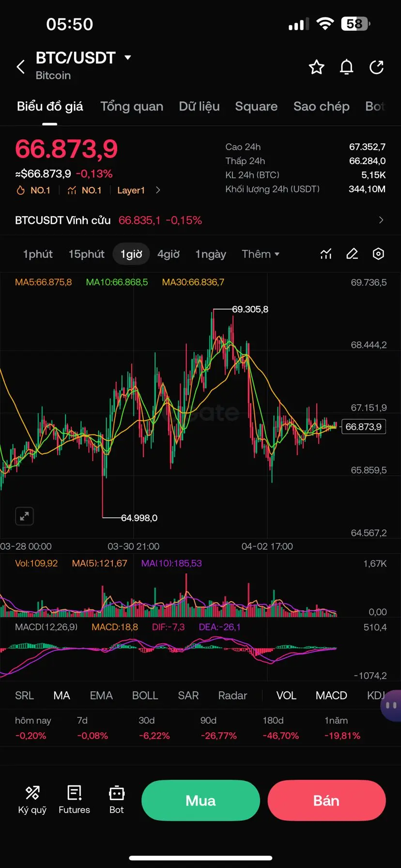
Task: Open the Layer1 category tag
Action: (131, 190)
